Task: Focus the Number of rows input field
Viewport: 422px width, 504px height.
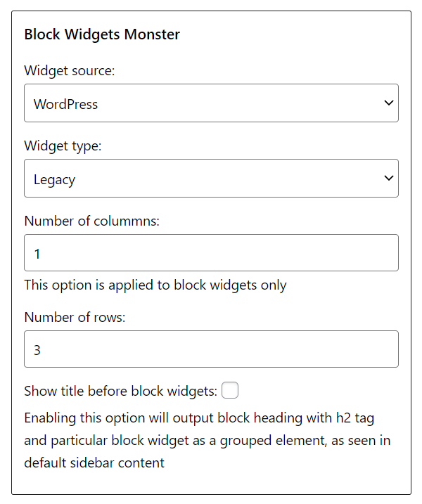Action: click(x=211, y=349)
